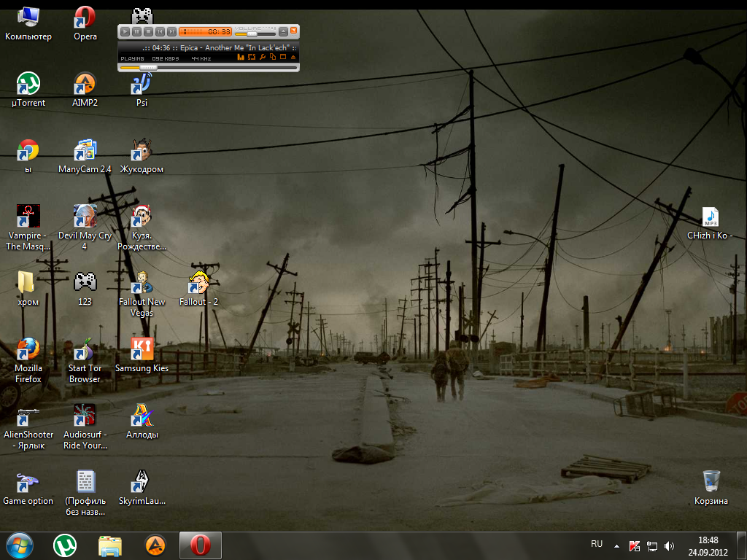Stop playback in the AIMP mini player
The height and width of the screenshot is (560, 747).
pos(148,32)
